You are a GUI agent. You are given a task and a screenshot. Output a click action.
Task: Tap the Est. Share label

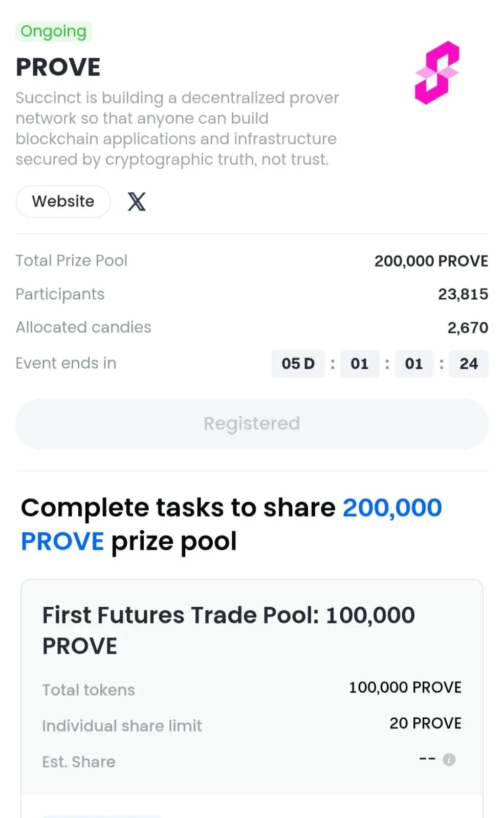click(79, 762)
